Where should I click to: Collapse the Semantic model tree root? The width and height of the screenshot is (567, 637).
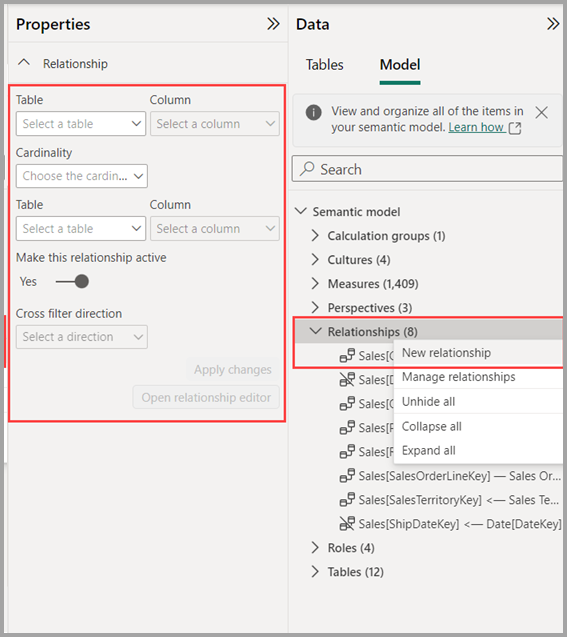coord(301,211)
